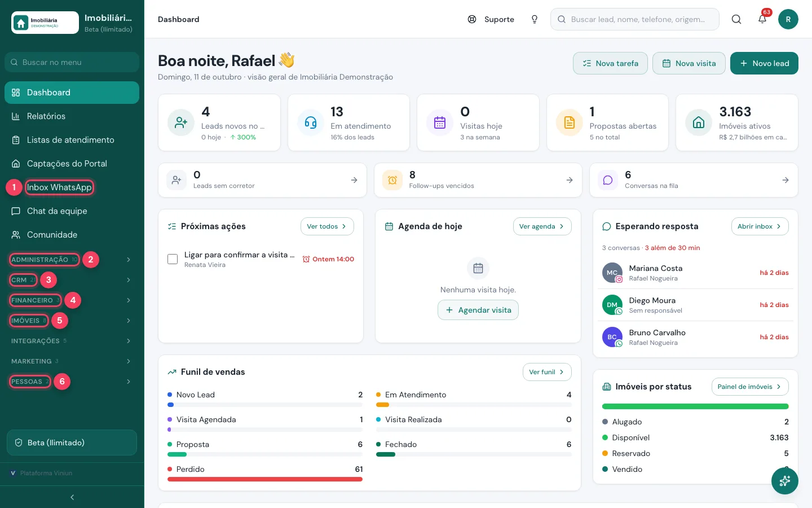Click the green Imóveis por status bar

pos(695,406)
